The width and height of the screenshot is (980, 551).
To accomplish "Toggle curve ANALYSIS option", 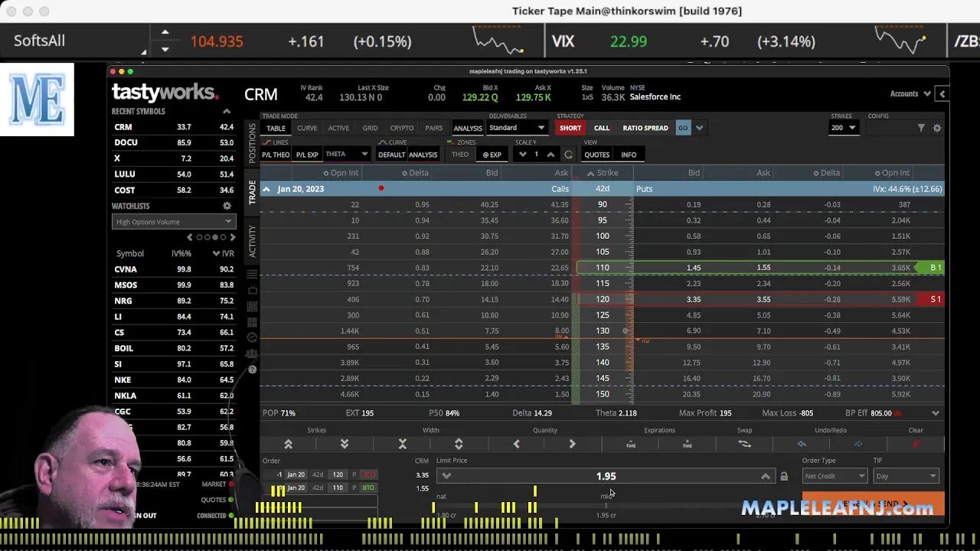I will click(x=423, y=155).
